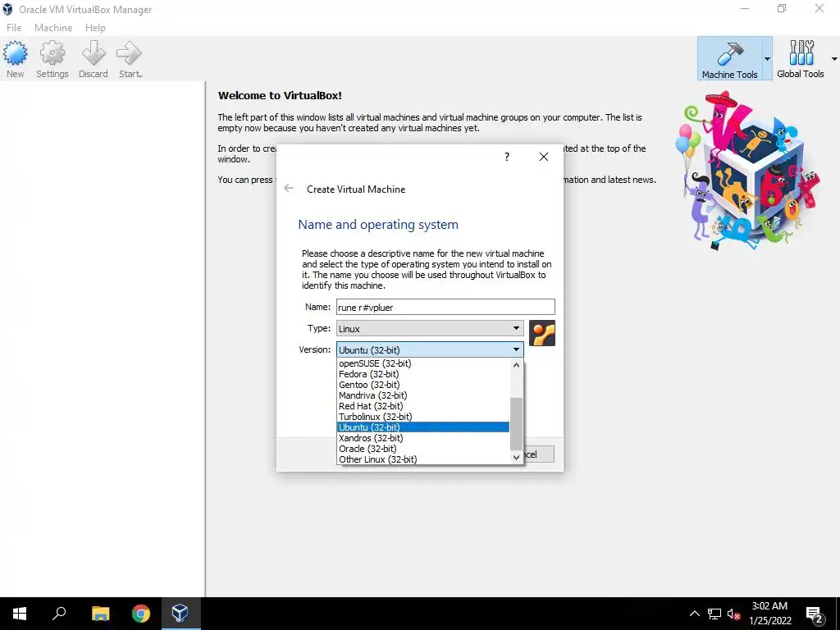Select the Machine Tools button
This screenshot has height=630, width=840.
pyautogui.click(x=729, y=59)
